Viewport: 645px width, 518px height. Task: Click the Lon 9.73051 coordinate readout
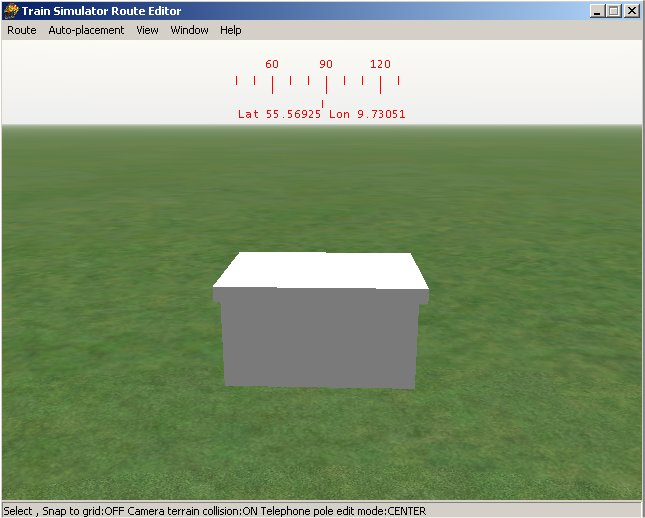coord(367,114)
